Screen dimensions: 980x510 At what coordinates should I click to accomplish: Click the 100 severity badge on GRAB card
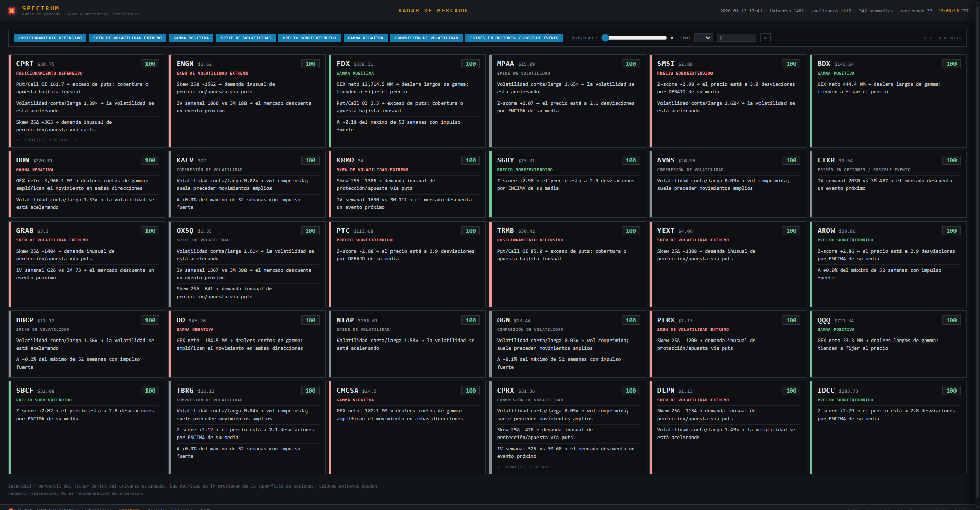(x=150, y=231)
